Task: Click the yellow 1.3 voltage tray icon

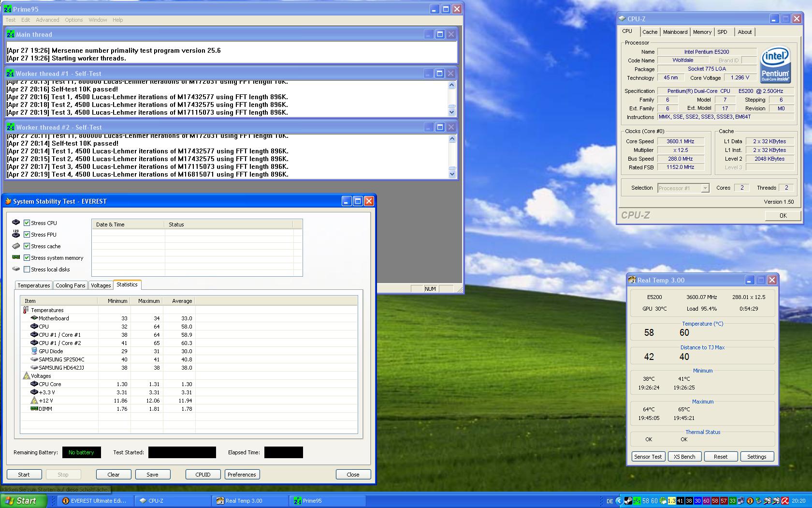Action: point(671,501)
